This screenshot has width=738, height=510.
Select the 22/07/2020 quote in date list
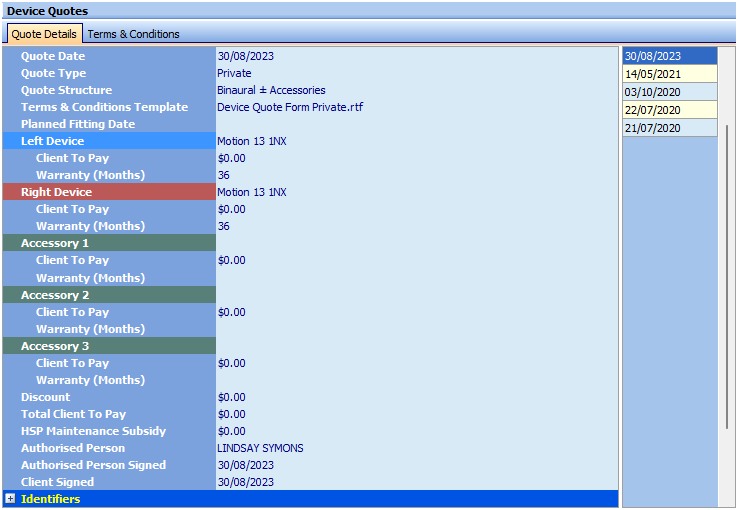(670, 110)
